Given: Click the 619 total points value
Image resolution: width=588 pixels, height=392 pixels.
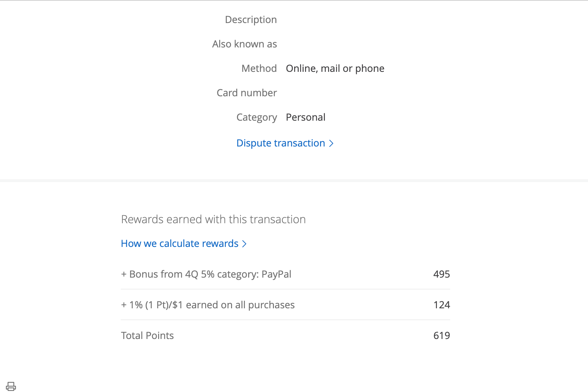Looking at the screenshot, I should pyautogui.click(x=441, y=336).
